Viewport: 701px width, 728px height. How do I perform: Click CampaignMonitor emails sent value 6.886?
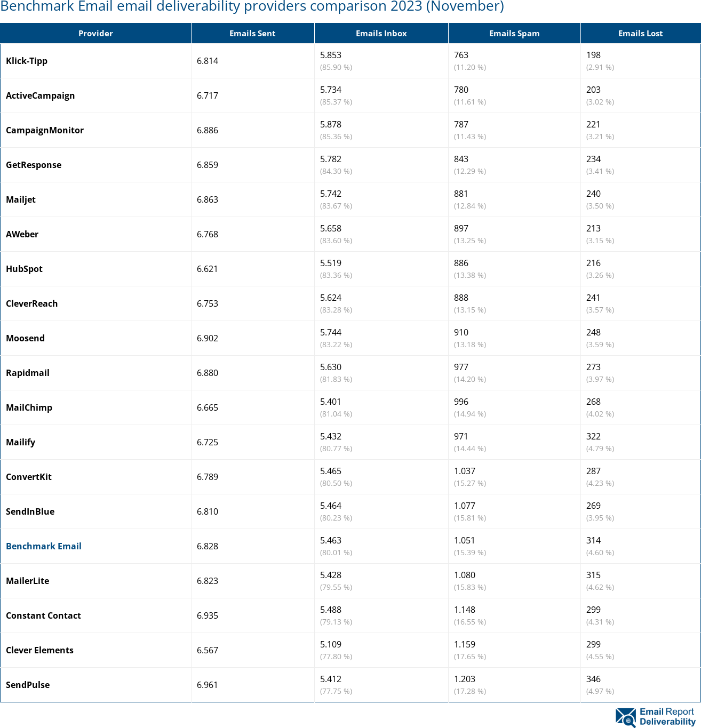(208, 130)
